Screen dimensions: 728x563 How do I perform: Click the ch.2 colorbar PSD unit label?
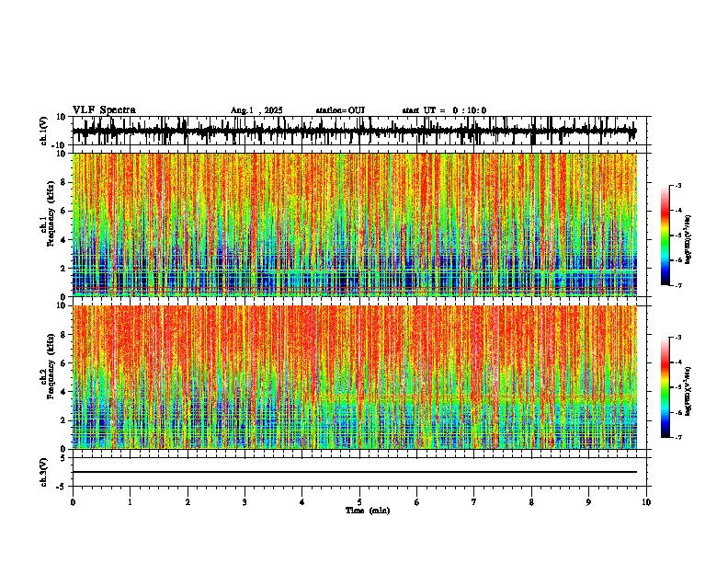pos(688,391)
